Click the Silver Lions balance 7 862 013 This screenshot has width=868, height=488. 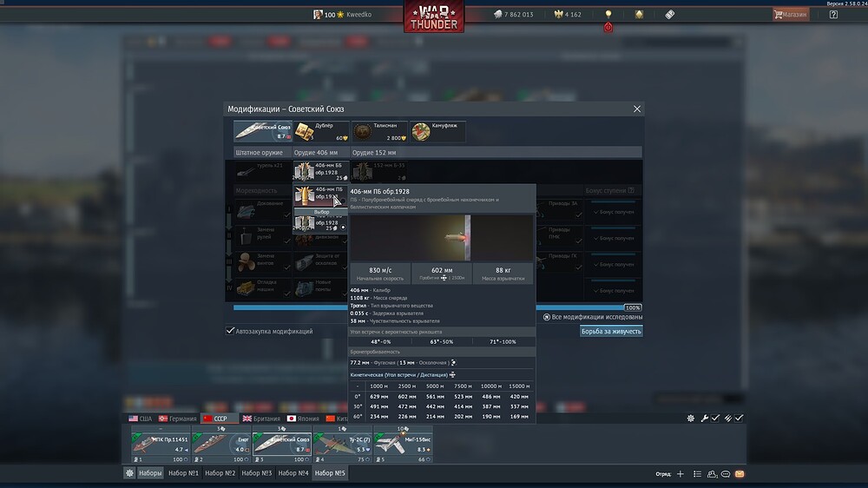[x=513, y=15]
